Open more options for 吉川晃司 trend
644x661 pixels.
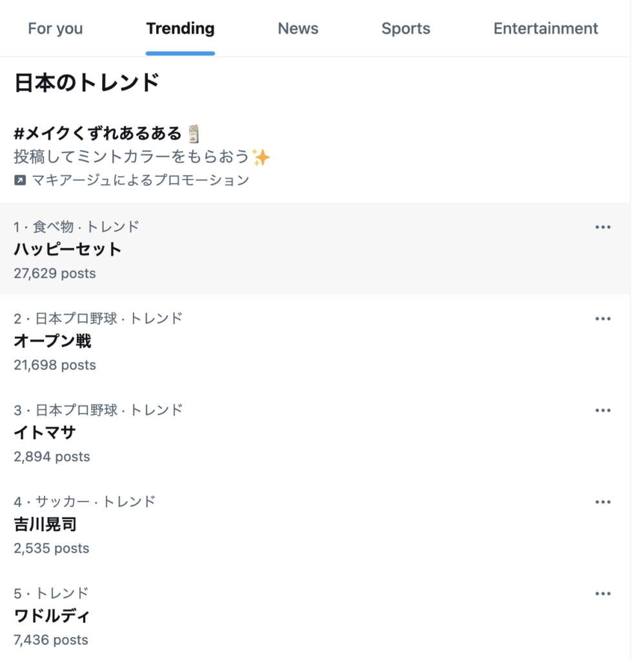pos(603,502)
